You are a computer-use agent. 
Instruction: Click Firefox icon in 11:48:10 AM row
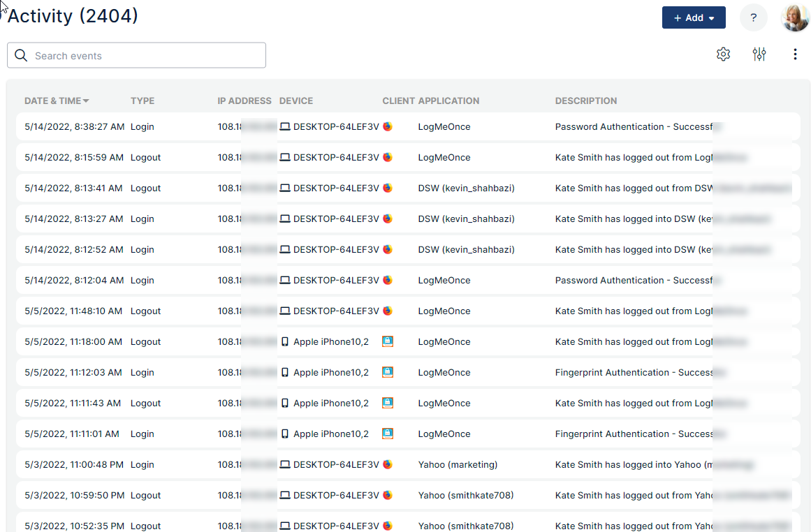coord(388,311)
